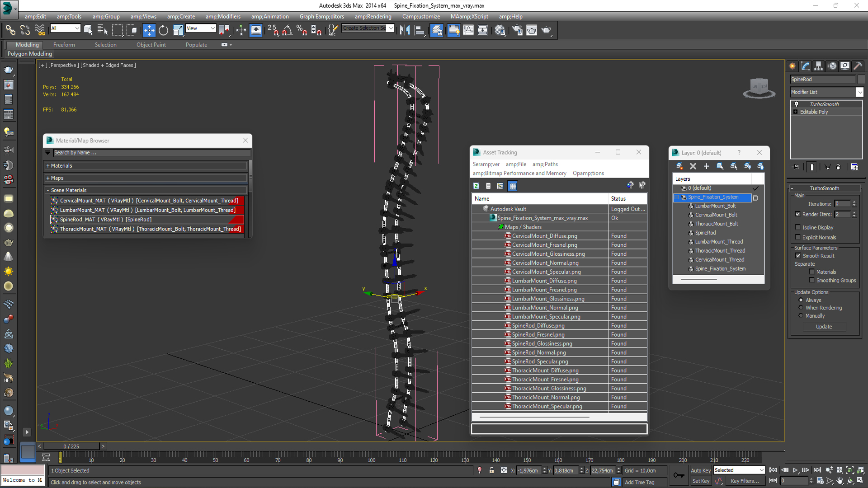Toggle Render Iters checkbox
Image resolution: width=868 pixels, height=488 pixels.
pyautogui.click(x=798, y=214)
